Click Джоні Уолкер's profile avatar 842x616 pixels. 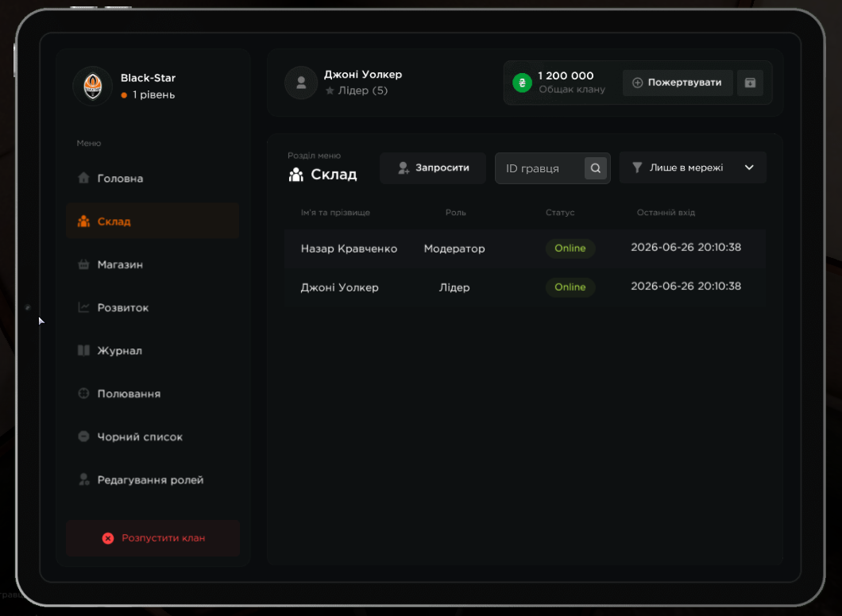[x=301, y=83]
